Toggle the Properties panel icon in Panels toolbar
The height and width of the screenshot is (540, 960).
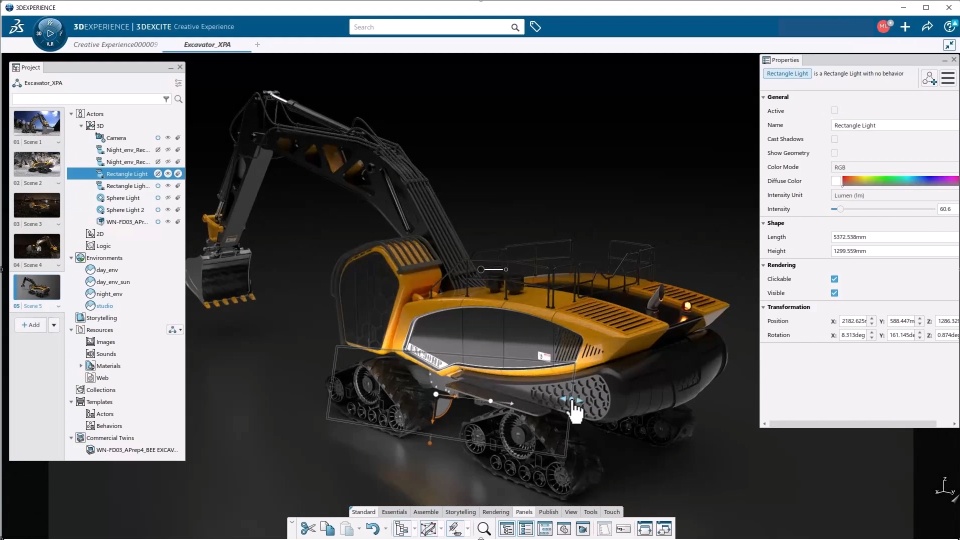tap(525, 528)
